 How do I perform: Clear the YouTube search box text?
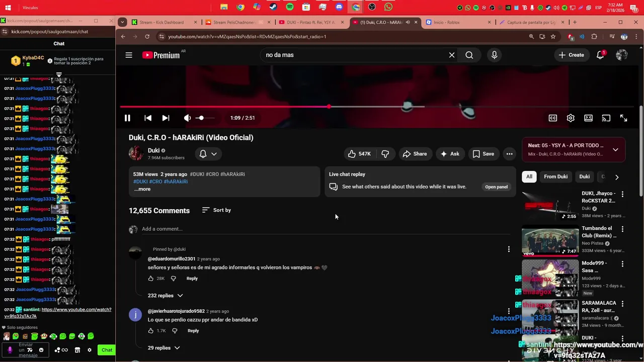[x=452, y=55]
